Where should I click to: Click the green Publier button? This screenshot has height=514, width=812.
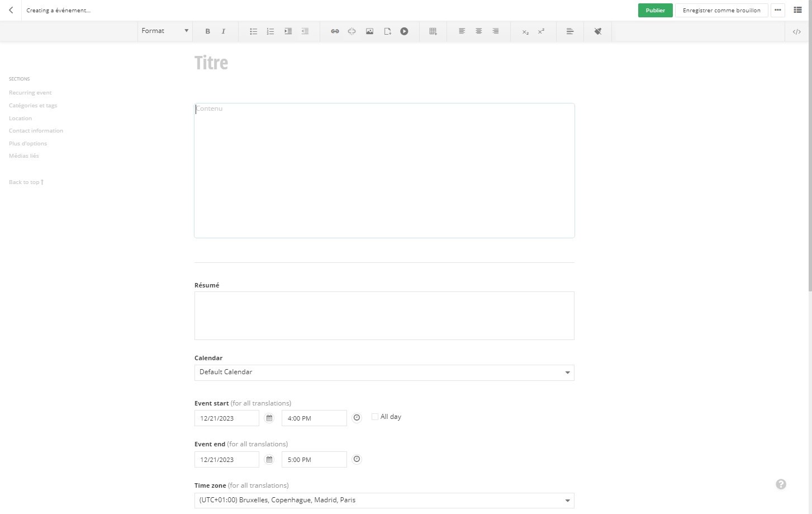(655, 10)
